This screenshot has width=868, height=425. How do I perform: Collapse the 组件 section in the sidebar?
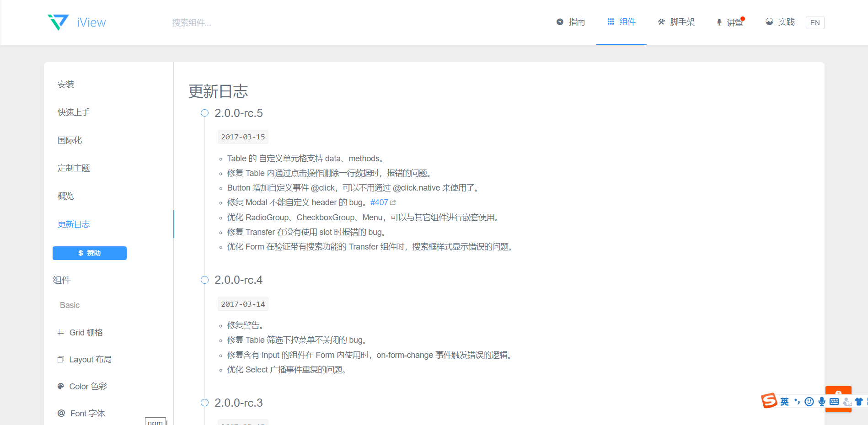(62, 280)
